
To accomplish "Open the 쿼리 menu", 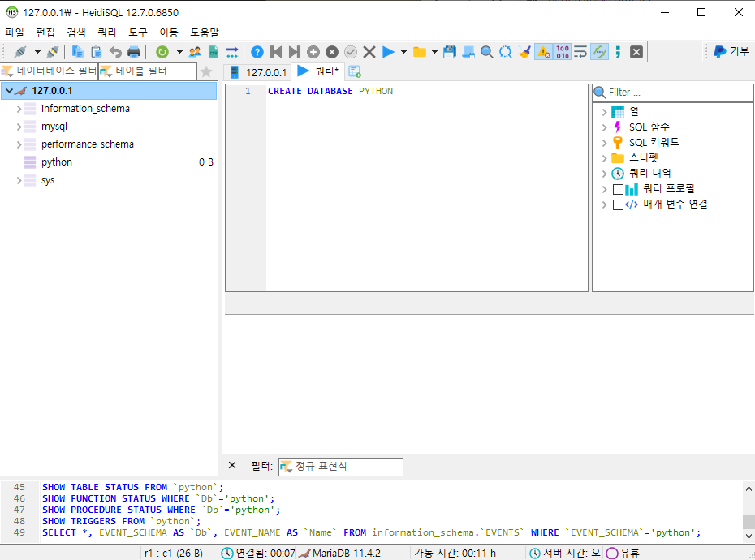I will [x=107, y=32].
